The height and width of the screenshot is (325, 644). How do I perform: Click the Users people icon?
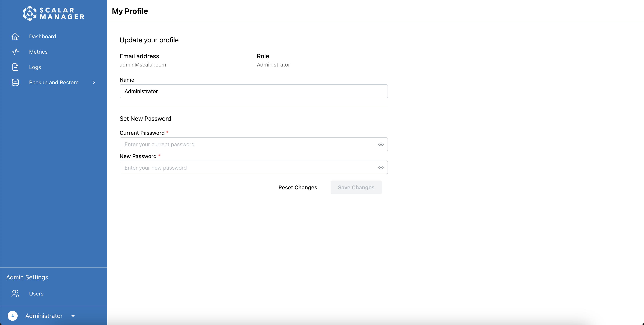pos(15,294)
